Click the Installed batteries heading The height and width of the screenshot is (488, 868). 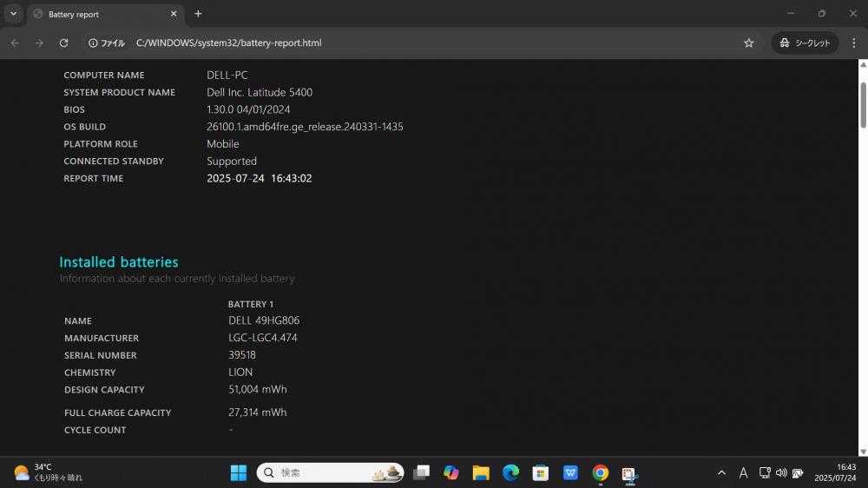(119, 262)
